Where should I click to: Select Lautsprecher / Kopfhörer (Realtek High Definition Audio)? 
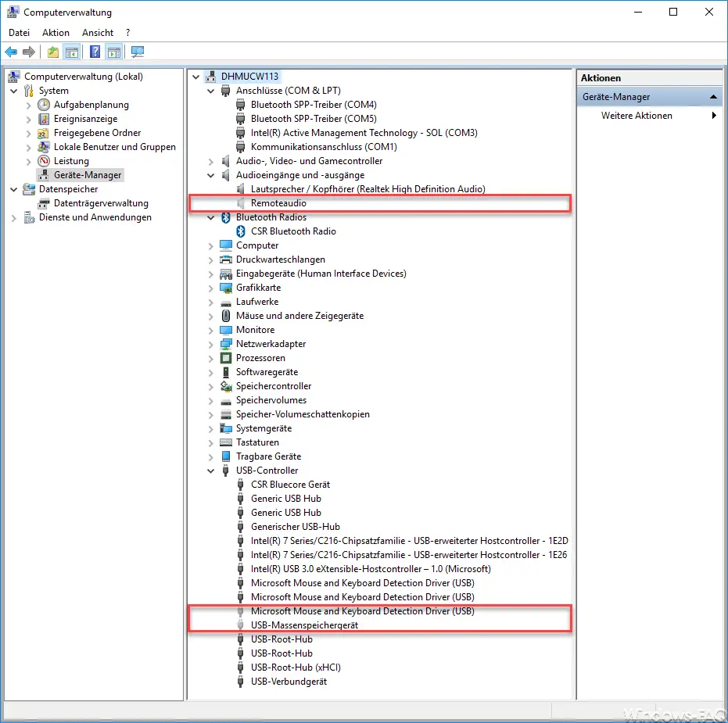pos(368,189)
